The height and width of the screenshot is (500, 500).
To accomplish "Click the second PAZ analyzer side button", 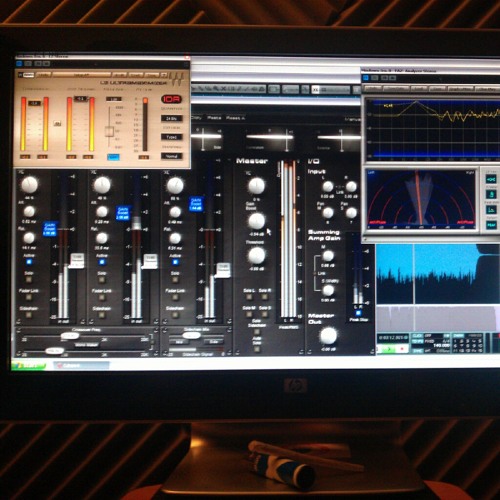I will 491,194.
